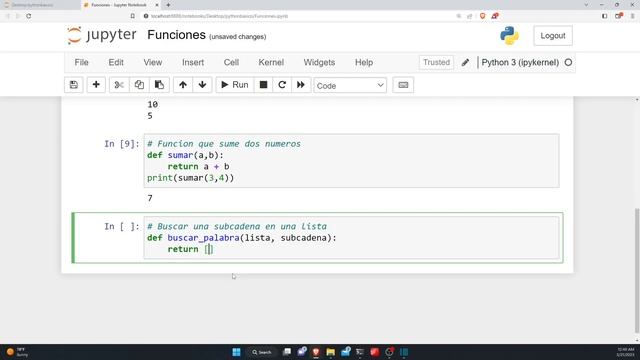Open the View menu
Viewport: 640px width, 360px height.
coord(153,62)
